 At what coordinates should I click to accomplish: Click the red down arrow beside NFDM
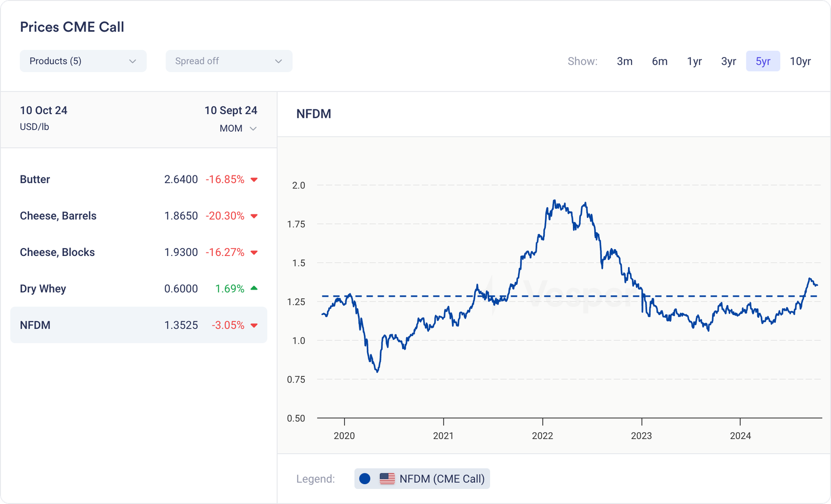point(254,325)
